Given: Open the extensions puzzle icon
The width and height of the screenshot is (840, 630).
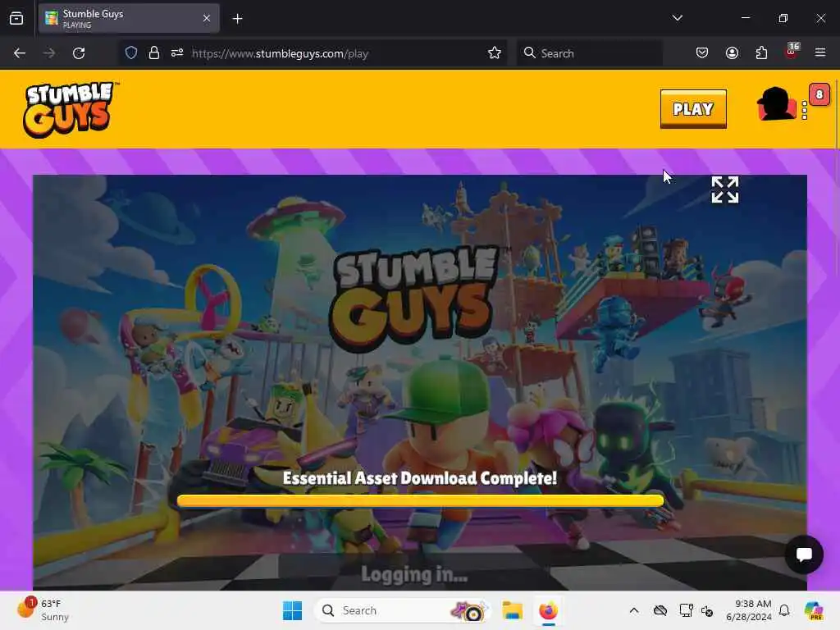Looking at the screenshot, I should tap(761, 52).
